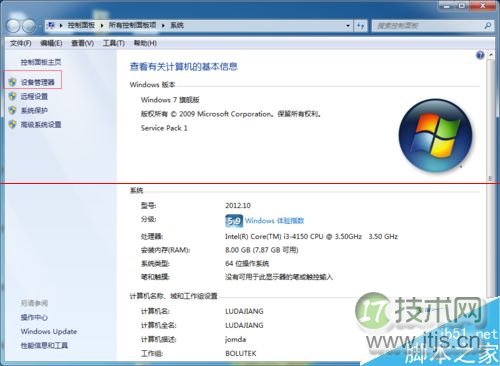Image resolution: width=500 pixels, height=366 pixels.
Task: Open the 文件(F) menu
Action: point(21,43)
